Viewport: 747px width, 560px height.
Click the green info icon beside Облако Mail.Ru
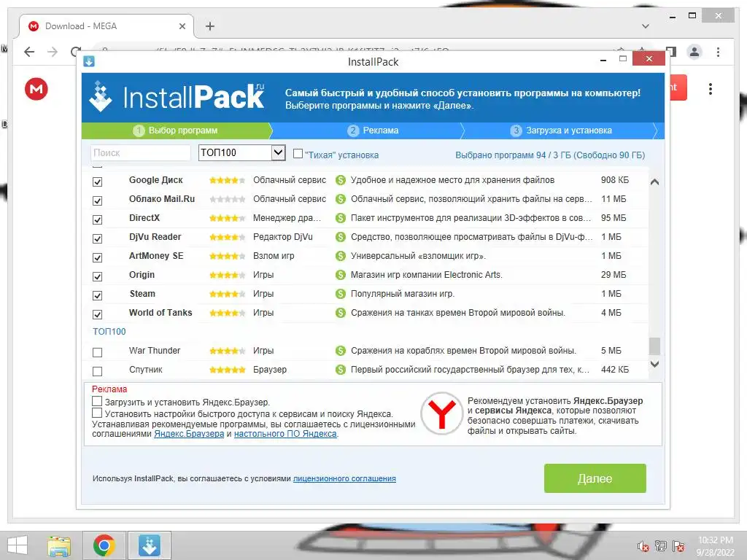[340, 199]
